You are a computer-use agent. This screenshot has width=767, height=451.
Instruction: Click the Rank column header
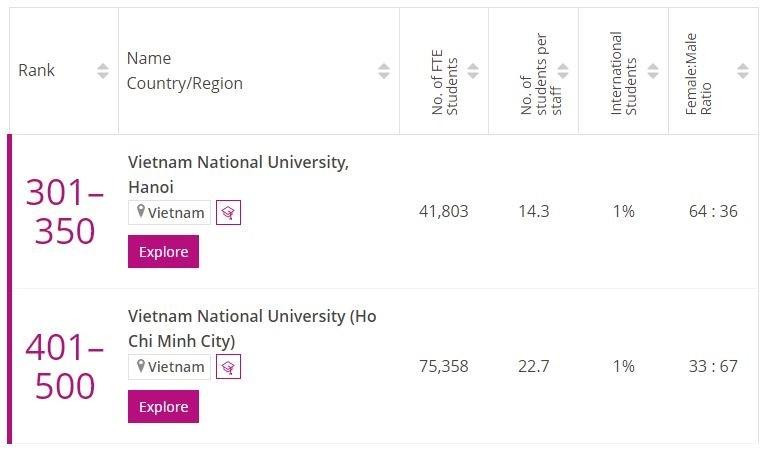(37, 71)
